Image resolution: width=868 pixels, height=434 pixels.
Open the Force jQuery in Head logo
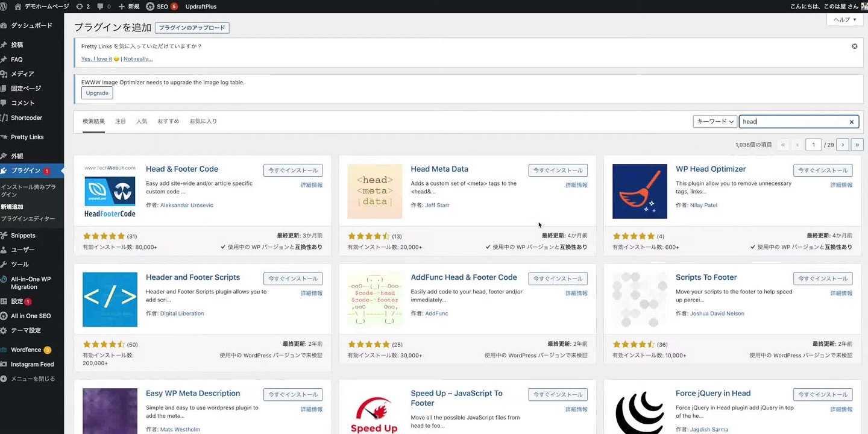pos(640,411)
